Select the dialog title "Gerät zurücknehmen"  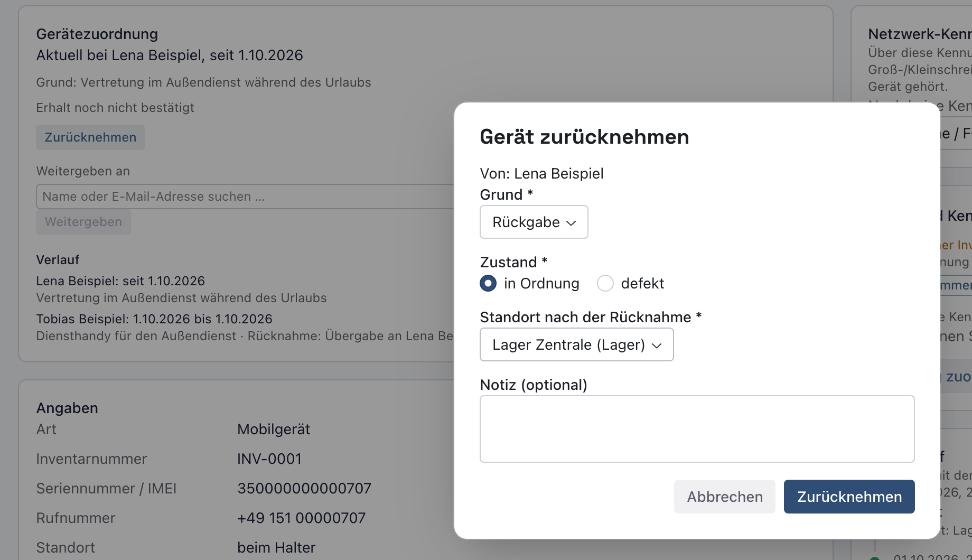coord(584,137)
